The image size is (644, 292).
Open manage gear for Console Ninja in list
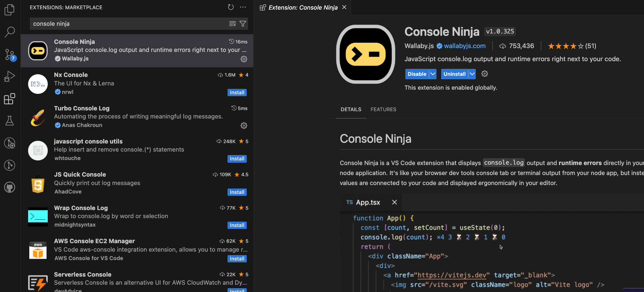pyautogui.click(x=244, y=59)
